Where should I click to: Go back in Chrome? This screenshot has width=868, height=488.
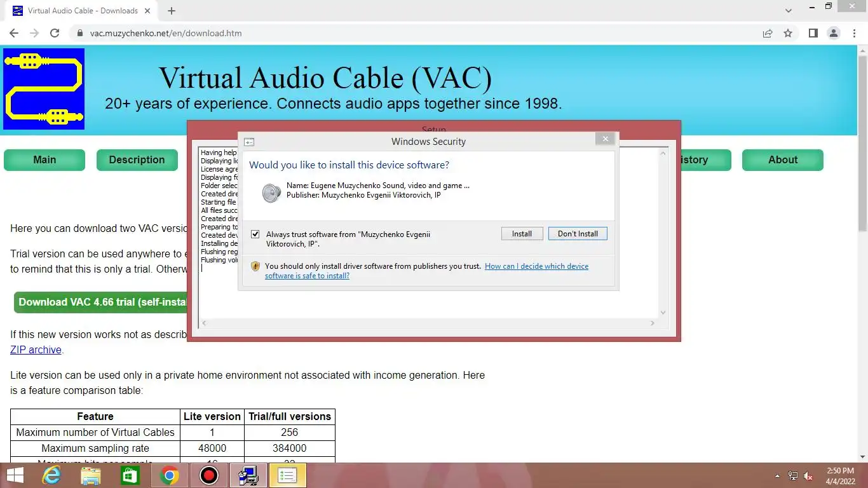[14, 33]
